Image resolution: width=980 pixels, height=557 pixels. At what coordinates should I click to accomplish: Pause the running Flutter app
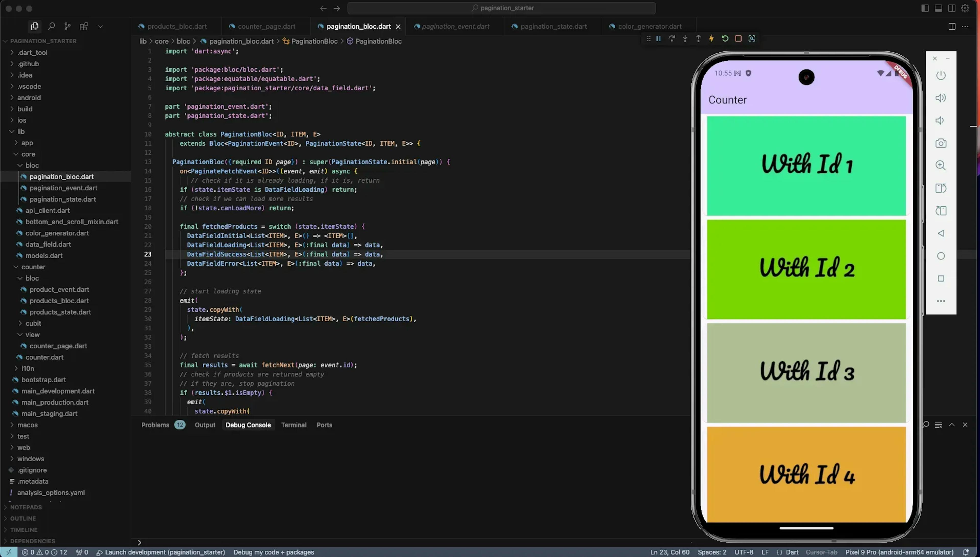click(658, 38)
